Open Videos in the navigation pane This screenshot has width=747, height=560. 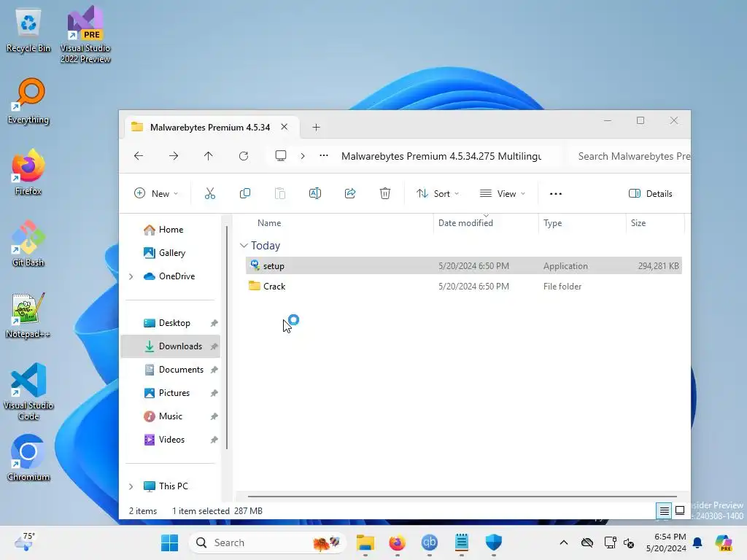[x=171, y=440]
